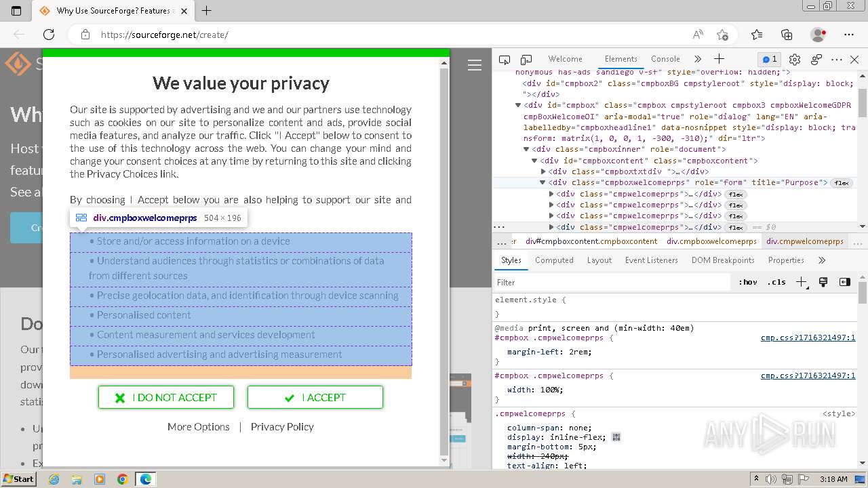Refresh the browser page

tap(49, 35)
